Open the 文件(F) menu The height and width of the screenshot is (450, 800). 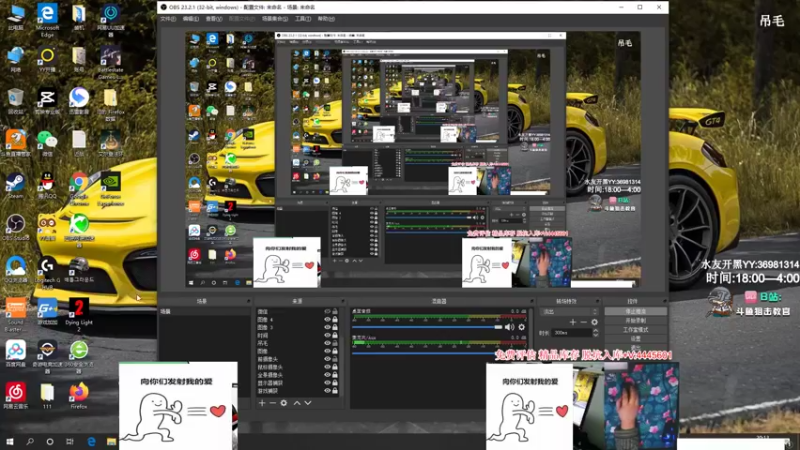coord(168,19)
